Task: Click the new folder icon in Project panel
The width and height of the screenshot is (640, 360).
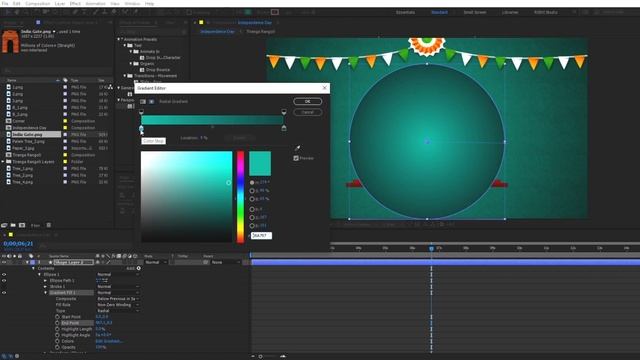Action: point(13,225)
